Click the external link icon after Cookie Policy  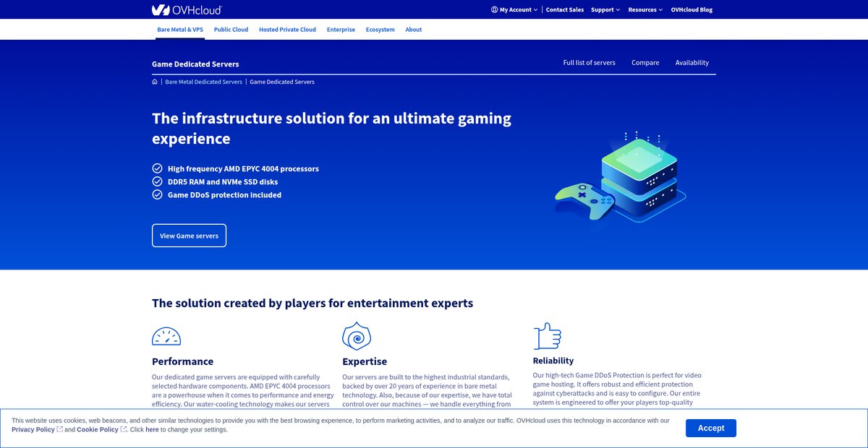coord(124,429)
